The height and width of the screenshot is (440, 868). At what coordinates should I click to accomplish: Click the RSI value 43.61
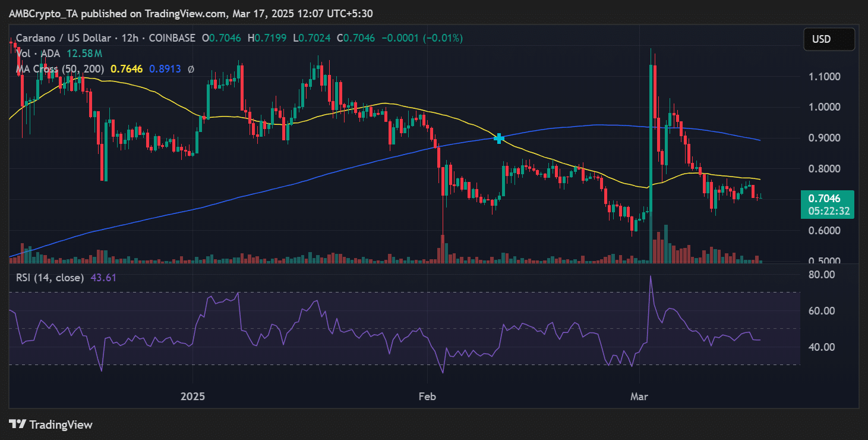coord(103,277)
